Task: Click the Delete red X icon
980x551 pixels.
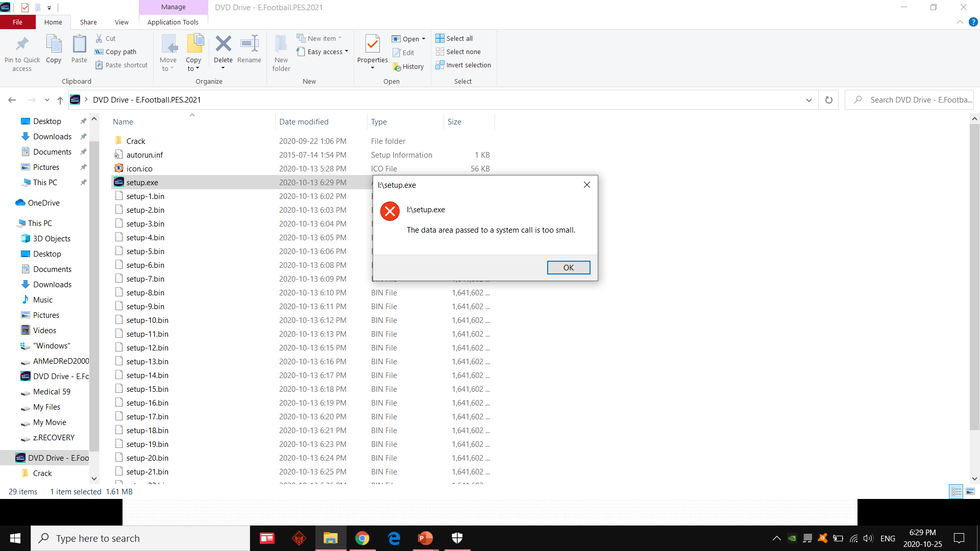Action: tap(223, 44)
